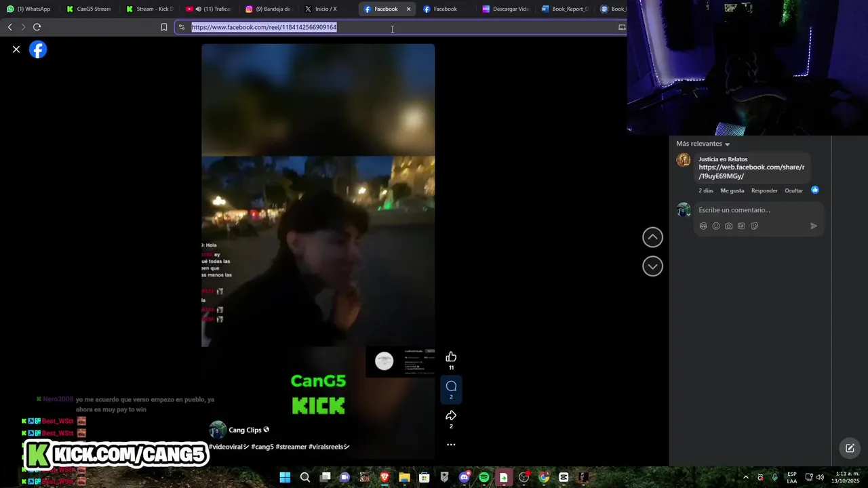Open Brave browser from the taskbar
The image size is (868, 488).
(x=384, y=477)
